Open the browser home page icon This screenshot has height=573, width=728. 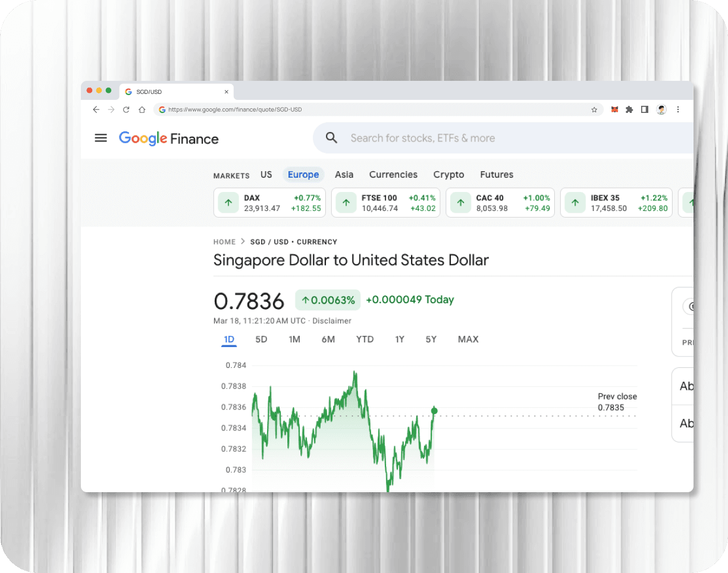coord(142,109)
